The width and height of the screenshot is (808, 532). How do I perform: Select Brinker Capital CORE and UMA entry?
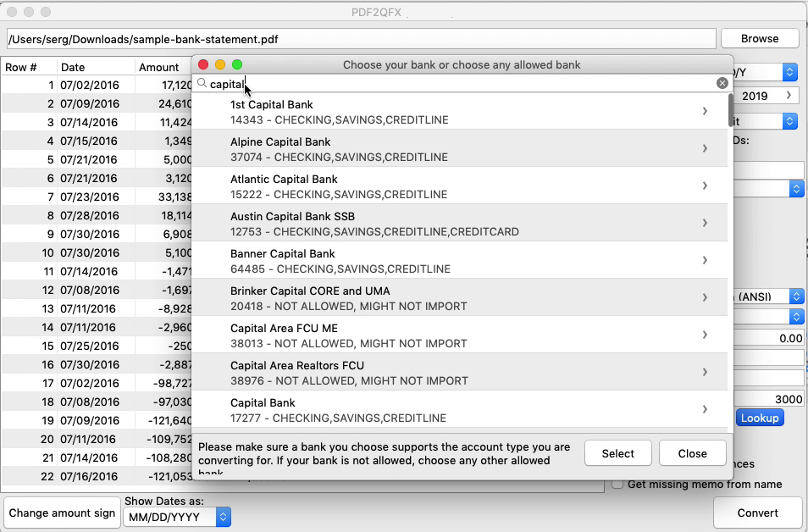point(460,297)
